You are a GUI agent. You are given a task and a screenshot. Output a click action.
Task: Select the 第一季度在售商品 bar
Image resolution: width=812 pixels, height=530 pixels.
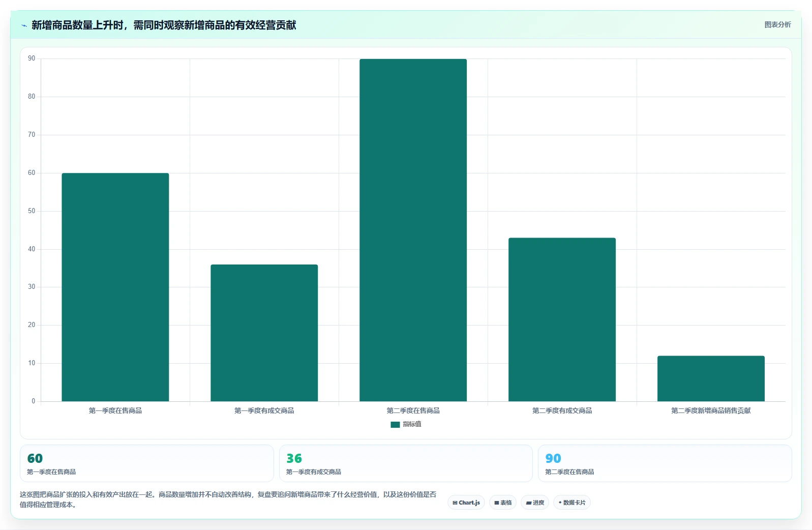coord(115,287)
